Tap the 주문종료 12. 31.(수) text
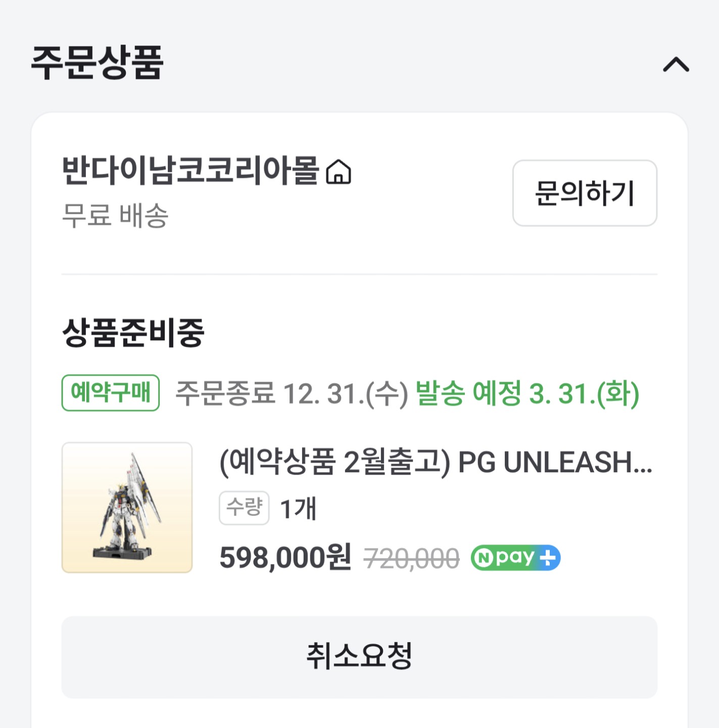The height and width of the screenshot is (728, 719). (292, 394)
